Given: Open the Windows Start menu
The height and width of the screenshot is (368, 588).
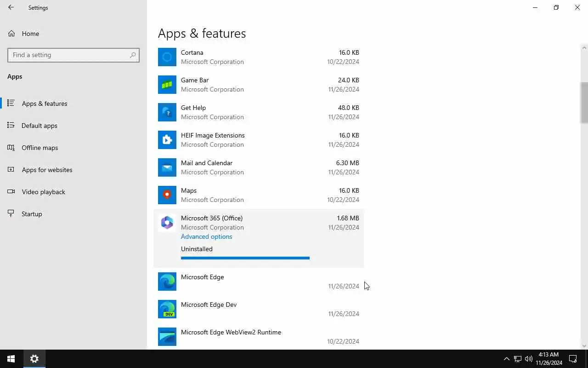Looking at the screenshot, I should 11,359.
